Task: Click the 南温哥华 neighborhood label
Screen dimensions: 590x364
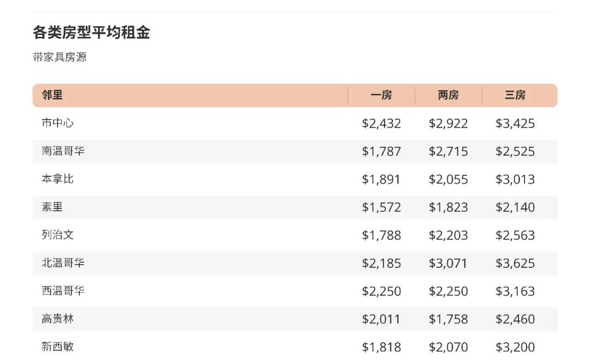Action: (x=63, y=151)
